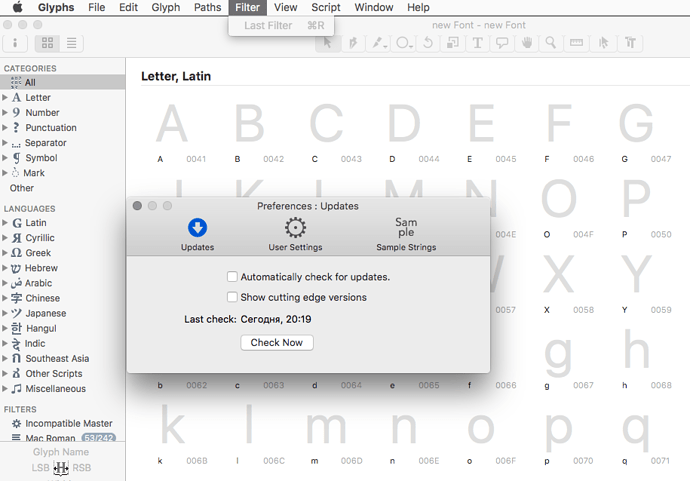Image resolution: width=690 pixels, height=481 pixels.
Task: Open the View menu
Action: [x=285, y=7]
